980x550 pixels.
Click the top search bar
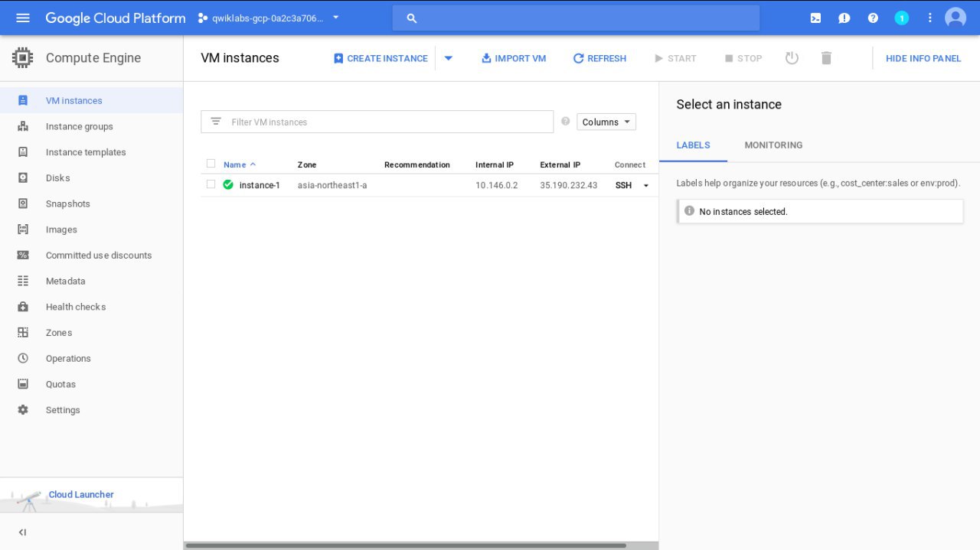(x=576, y=18)
